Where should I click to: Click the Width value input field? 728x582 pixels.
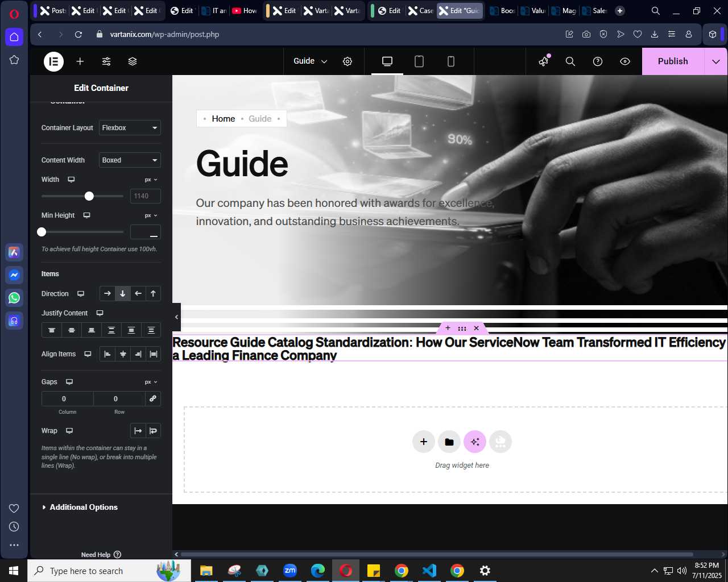[x=146, y=196]
